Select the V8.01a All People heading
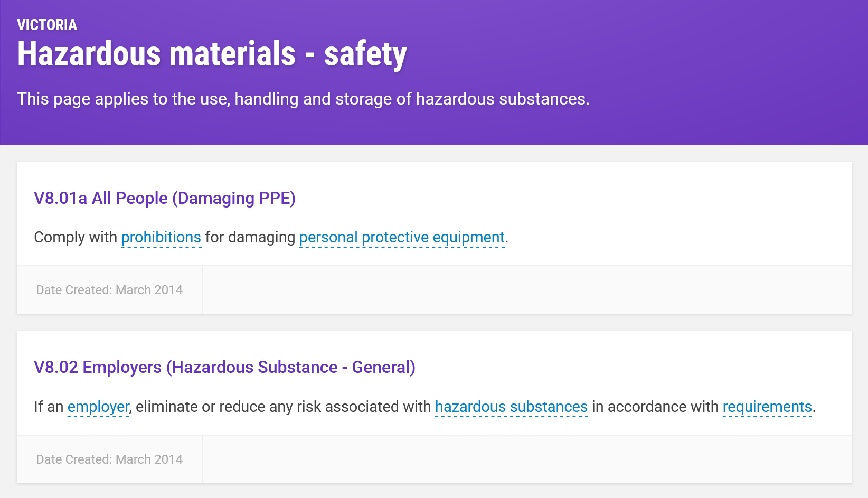The height and width of the screenshot is (498, 868). click(165, 198)
